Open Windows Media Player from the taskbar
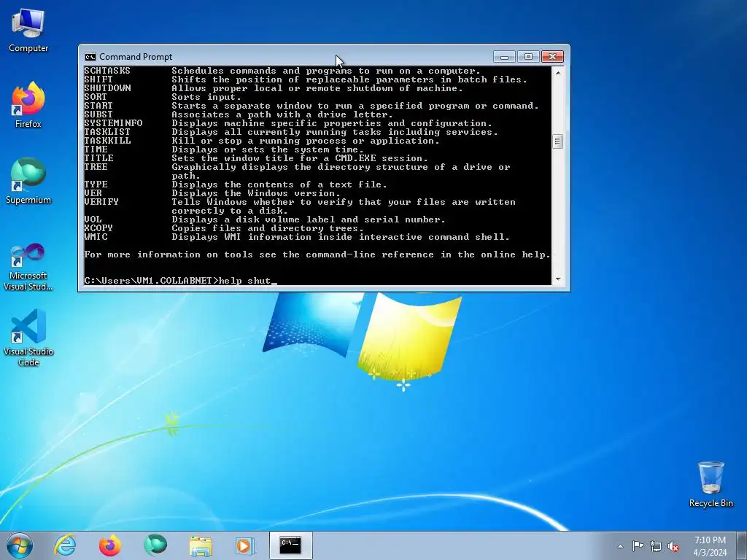The image size is (747, 560). pyautogui.click(x=245, y=545)
